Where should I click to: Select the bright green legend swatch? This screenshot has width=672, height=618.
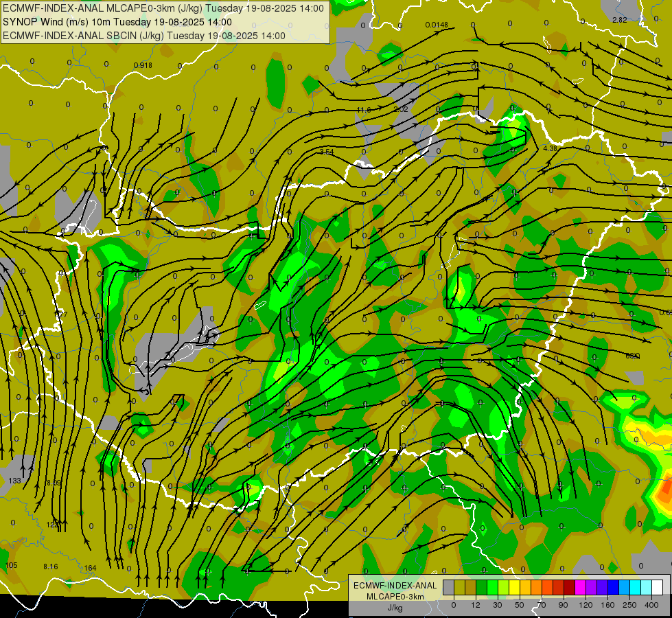[492, 587]
